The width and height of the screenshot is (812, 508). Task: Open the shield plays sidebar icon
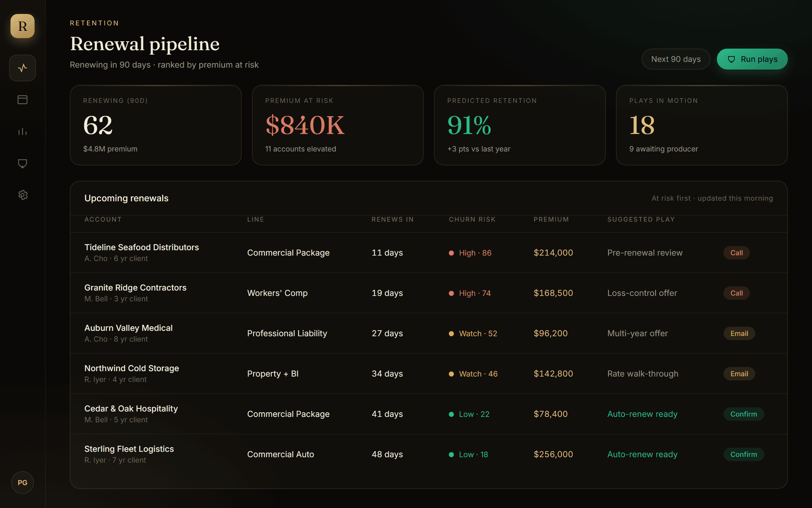[22, 163]
